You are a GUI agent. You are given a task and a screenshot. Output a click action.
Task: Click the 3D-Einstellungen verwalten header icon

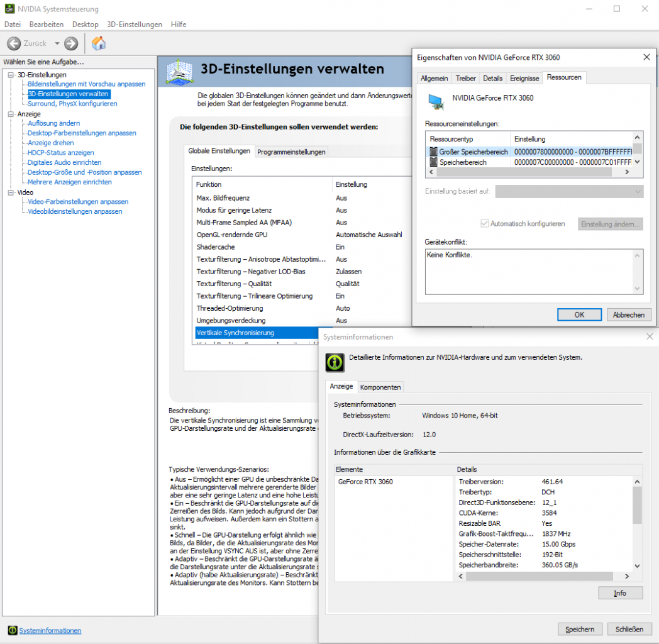[179, 71]
